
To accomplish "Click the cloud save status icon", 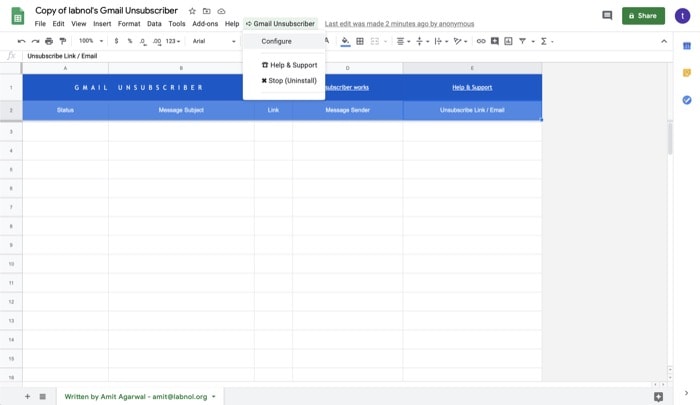I will point(221,11).
